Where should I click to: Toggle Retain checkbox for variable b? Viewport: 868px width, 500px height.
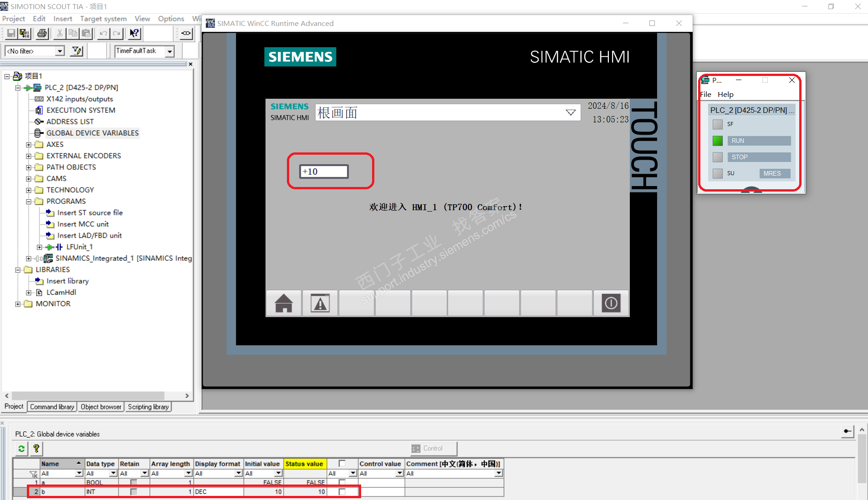(x=133, y=492)
